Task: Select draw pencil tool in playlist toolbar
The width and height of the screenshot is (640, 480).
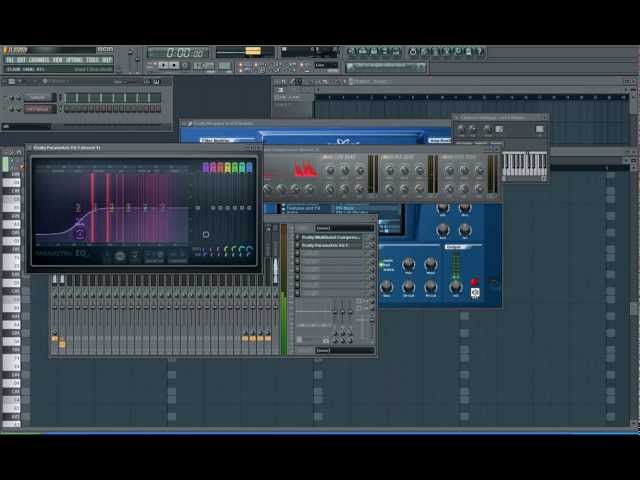Action: (292, 82)
